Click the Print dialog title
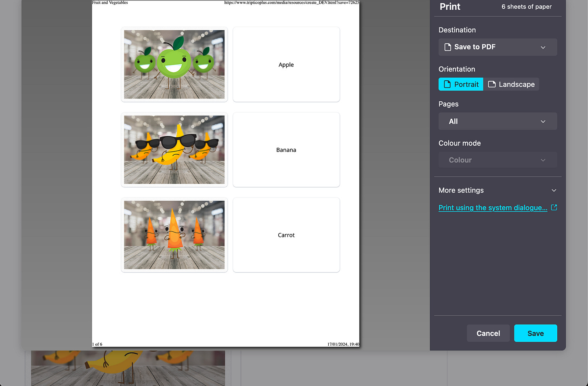The image size is (588, 386). (450, 6)
